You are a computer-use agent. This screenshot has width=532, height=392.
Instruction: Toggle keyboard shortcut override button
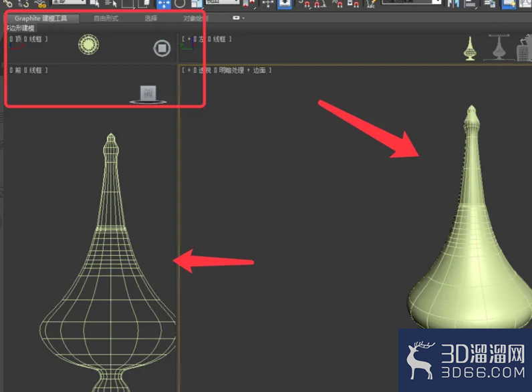[x=284, y=4]
